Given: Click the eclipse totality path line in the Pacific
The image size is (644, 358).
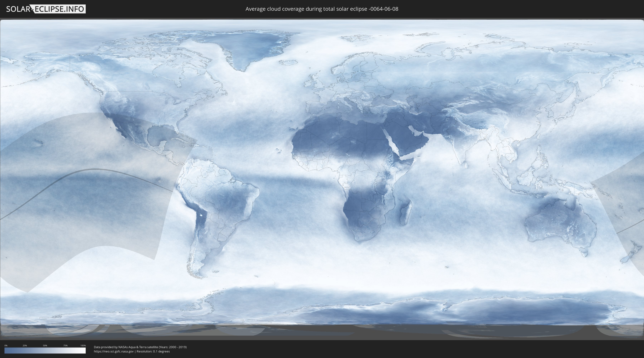Looking at the screenshot, I should click(95, 169).
